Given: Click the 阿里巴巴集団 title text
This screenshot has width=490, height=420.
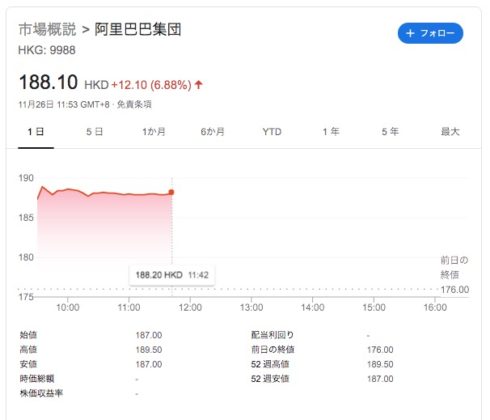Looking at the screenshot, I should [x=138, y=29].
